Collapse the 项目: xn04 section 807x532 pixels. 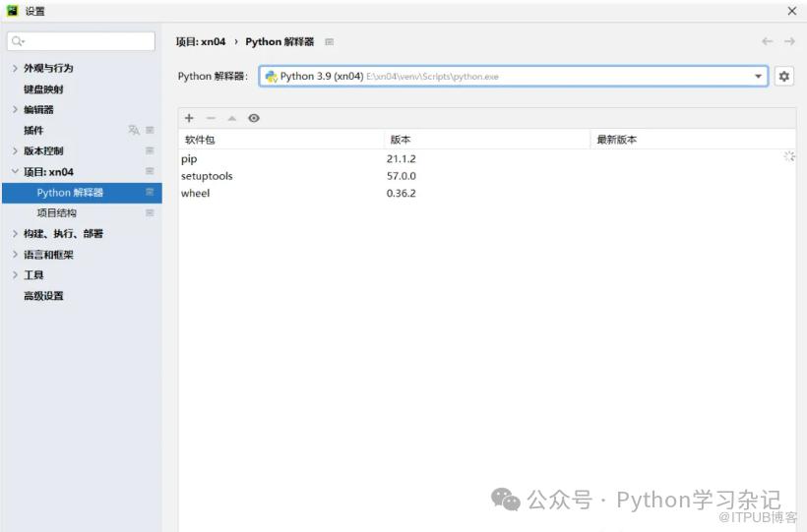pyautogui.click(x=15, y=172)
